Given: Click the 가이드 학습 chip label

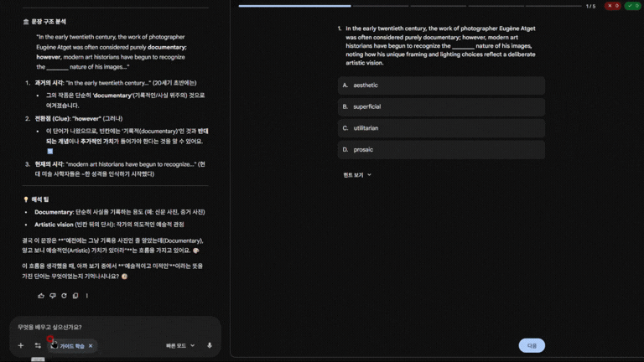Looking at the screenshot, I should [x=71, y=345].
